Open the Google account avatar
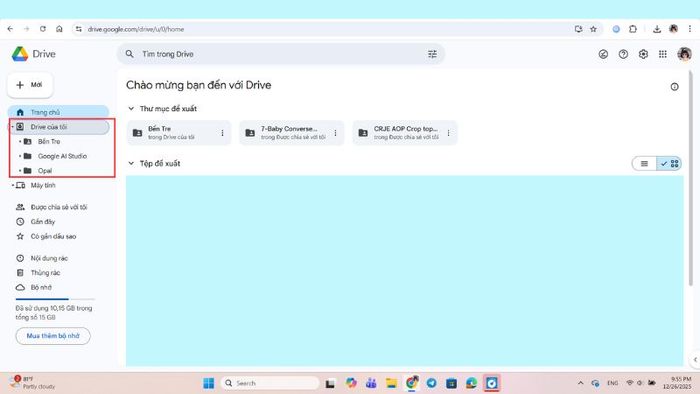This screenshot has height=394, width=700. click(684, 54)
